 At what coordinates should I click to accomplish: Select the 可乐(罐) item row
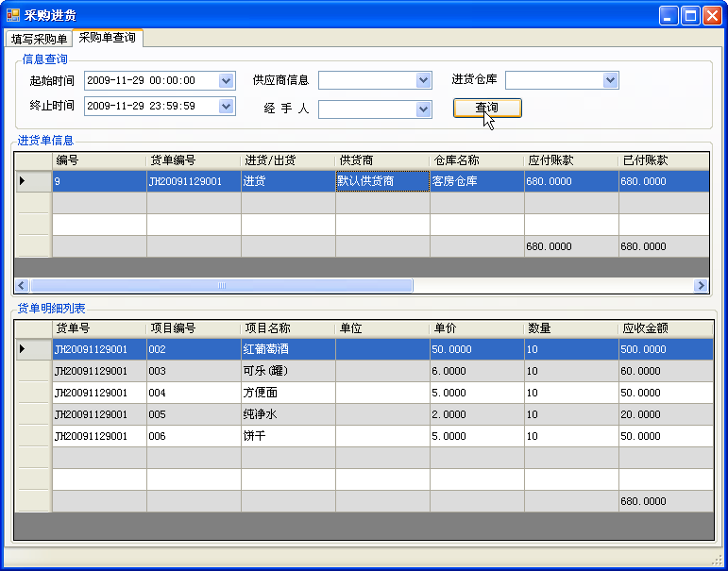pos(287,371)
